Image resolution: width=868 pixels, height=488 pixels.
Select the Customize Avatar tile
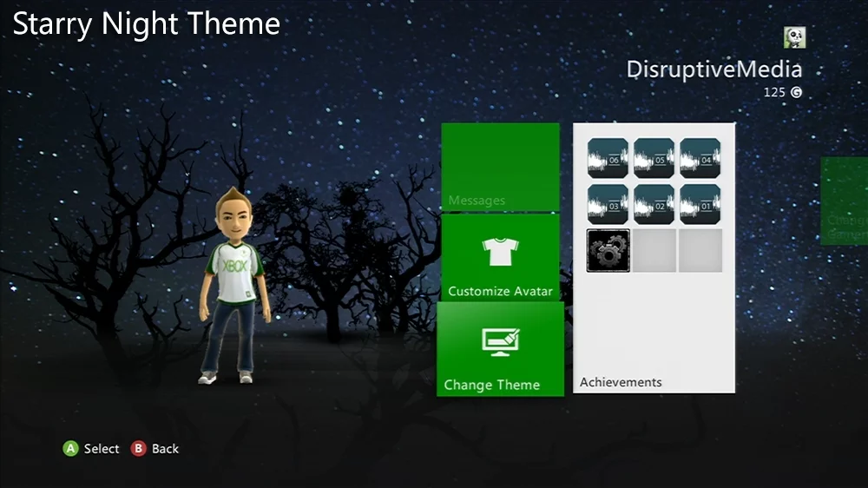(501, 258)
